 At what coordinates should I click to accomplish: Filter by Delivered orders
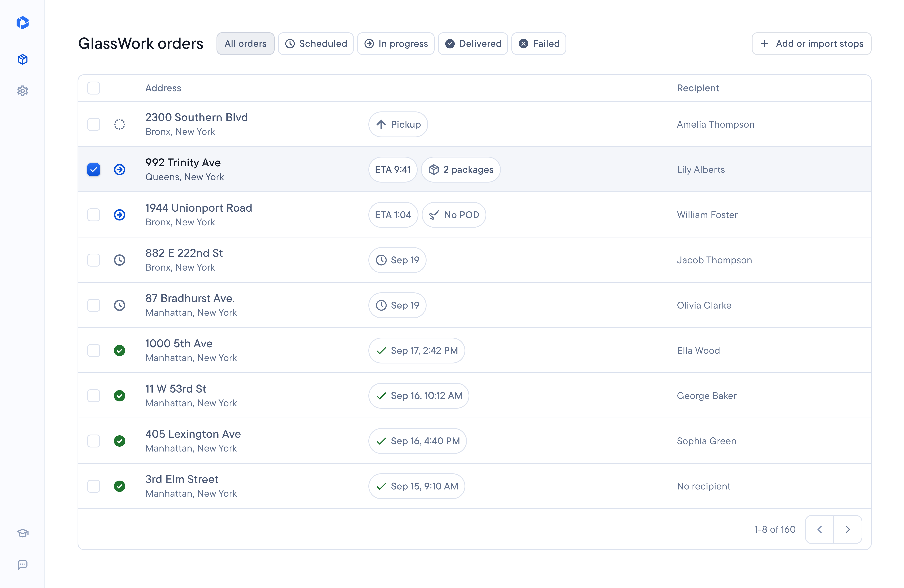point(473,44)
